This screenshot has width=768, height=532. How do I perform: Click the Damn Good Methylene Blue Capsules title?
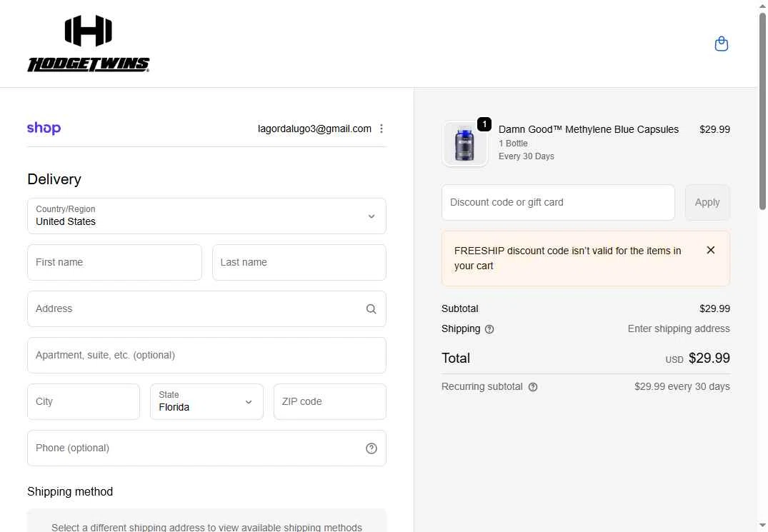588,129
